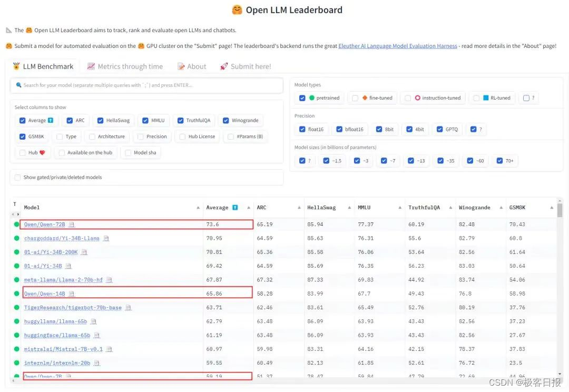569x392 pixels.
Task: Click the sort arrow in the Average column header
Action: point(249,208)
